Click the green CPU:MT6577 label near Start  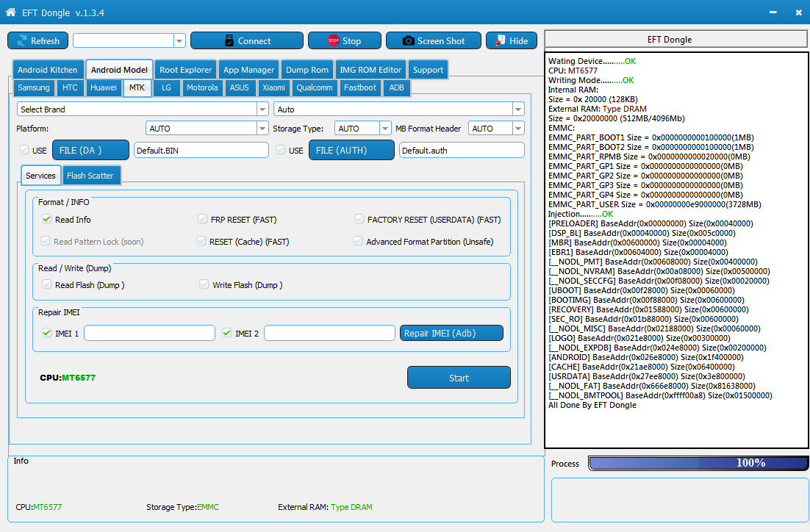tap(68, 378)
